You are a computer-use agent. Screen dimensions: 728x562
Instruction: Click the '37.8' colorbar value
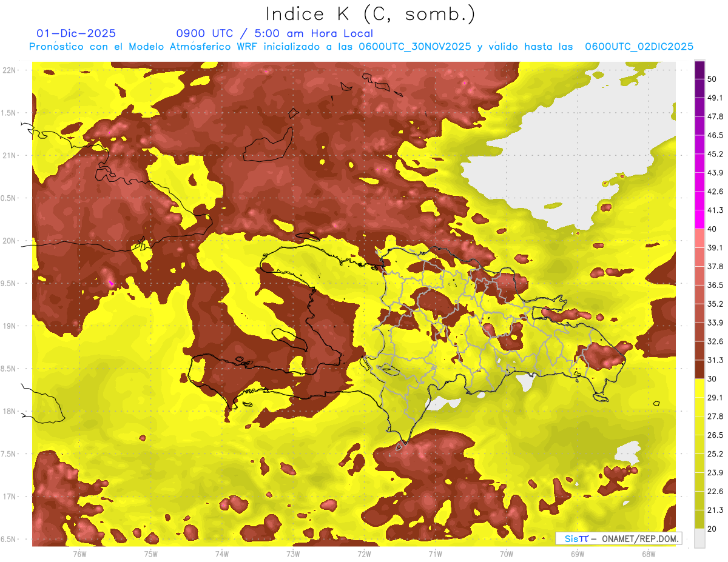pyautogui.click(x=715, y=266)
